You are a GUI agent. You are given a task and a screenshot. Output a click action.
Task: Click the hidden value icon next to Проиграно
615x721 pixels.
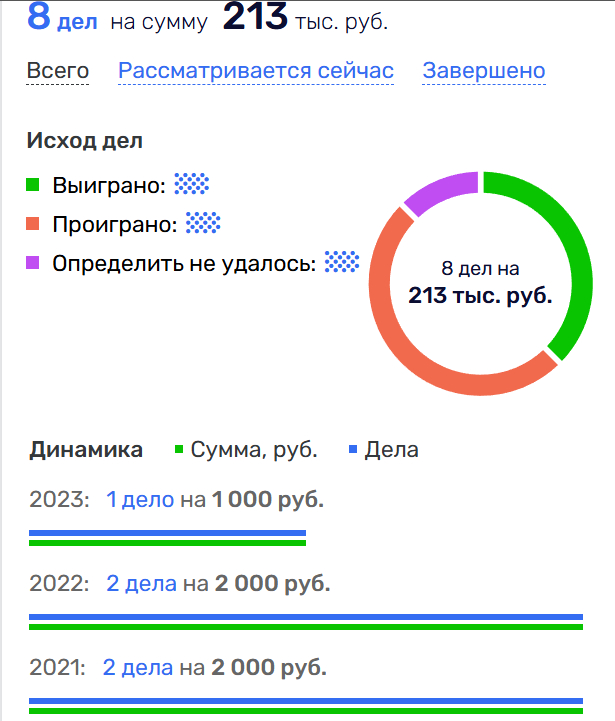[x=203, y=223]
